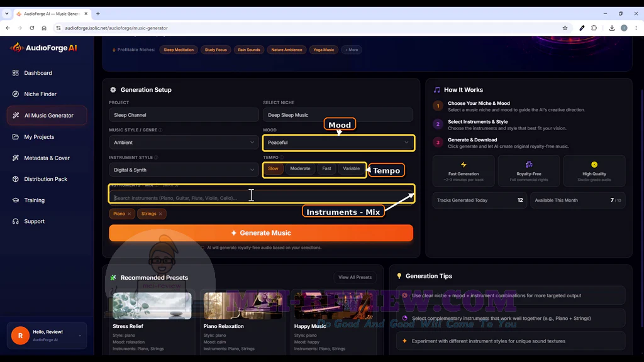Open the tab search dropdown
Image resolution: width=644 pixels, height=362 pixels.
[x=6, y=14]
